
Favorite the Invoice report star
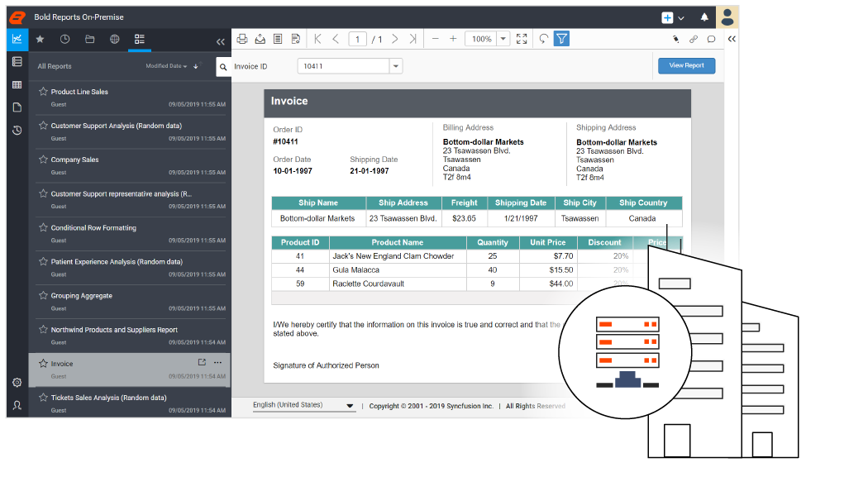[43, 363]
